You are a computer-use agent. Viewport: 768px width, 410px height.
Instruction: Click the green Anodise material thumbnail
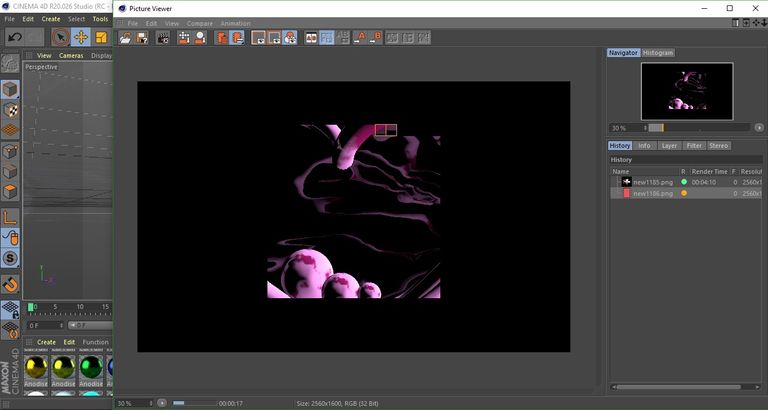click(x=91, y=367)
